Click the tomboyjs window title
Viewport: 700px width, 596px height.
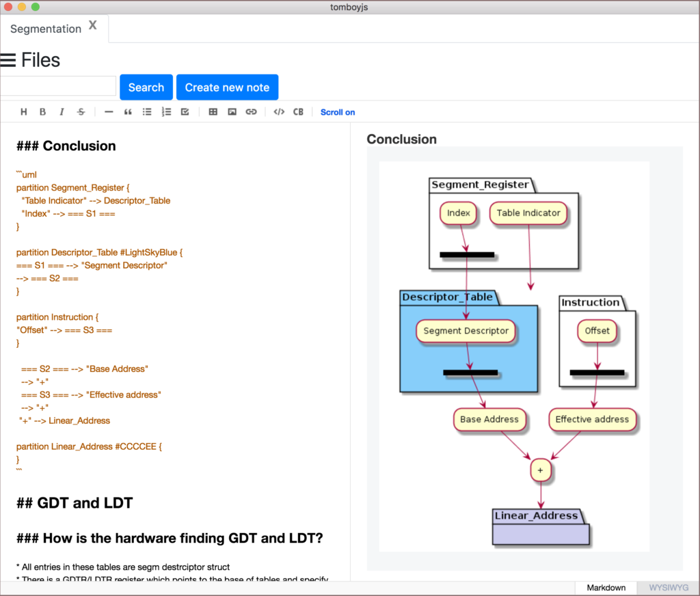click(x=349, y=7)
